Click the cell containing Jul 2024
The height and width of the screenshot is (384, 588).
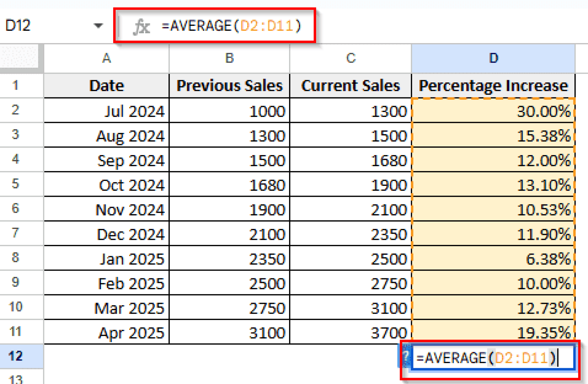pos(106,111)
